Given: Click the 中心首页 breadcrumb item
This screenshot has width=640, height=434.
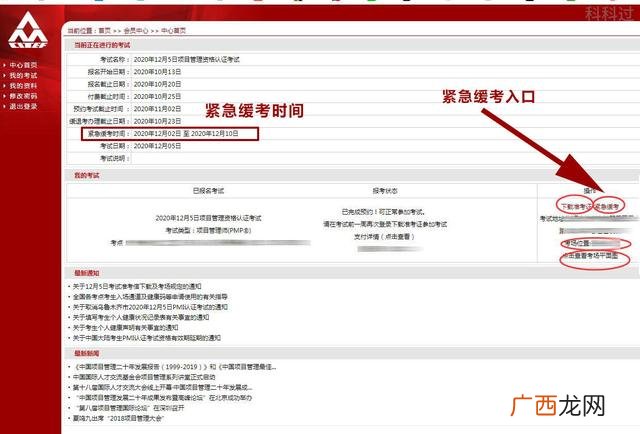Looking at the screenshot, I should pos(173,31).
